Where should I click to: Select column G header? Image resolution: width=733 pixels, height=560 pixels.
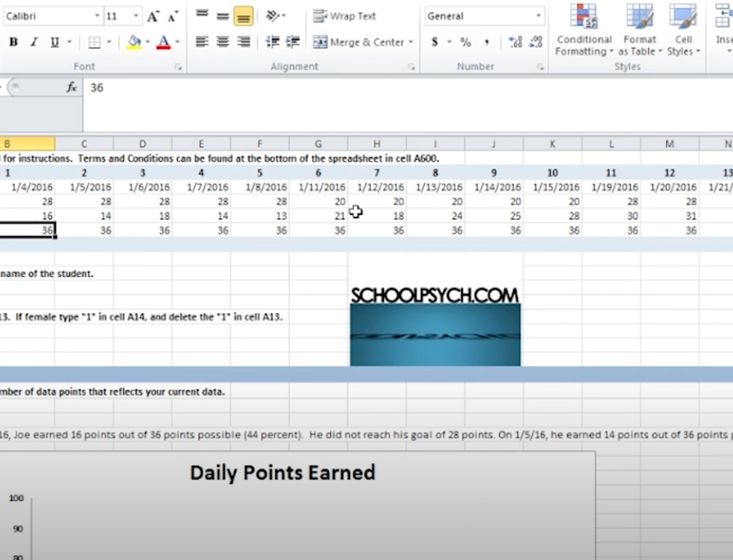(319, 143)
